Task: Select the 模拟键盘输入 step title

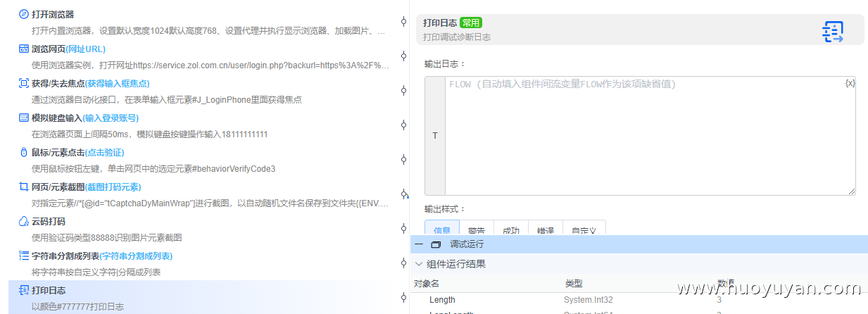Action: 57,118
